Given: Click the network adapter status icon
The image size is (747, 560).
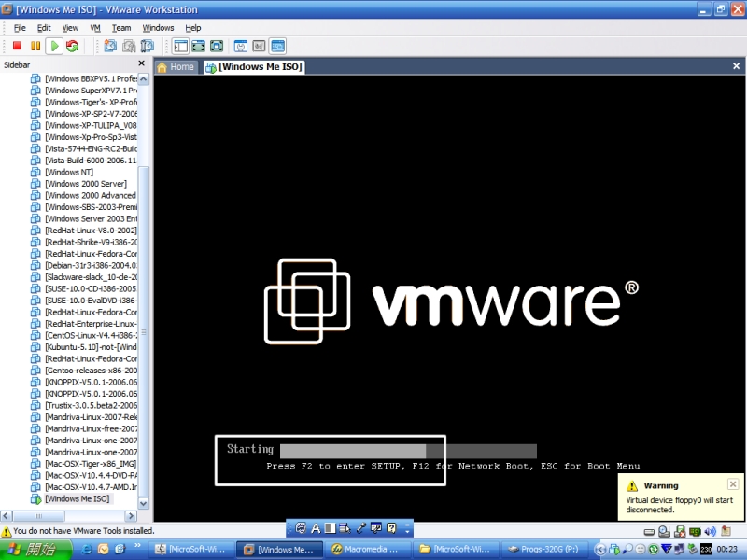Looking at the screenshot, I should (695, 531).
